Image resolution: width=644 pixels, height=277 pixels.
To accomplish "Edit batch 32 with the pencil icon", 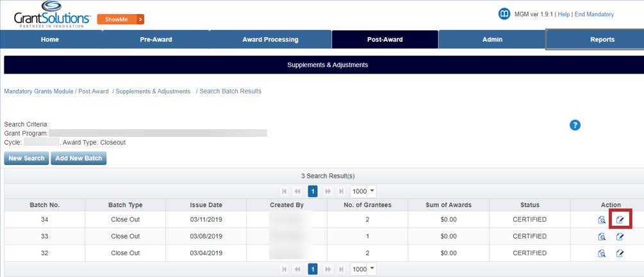I will [620, 253].
